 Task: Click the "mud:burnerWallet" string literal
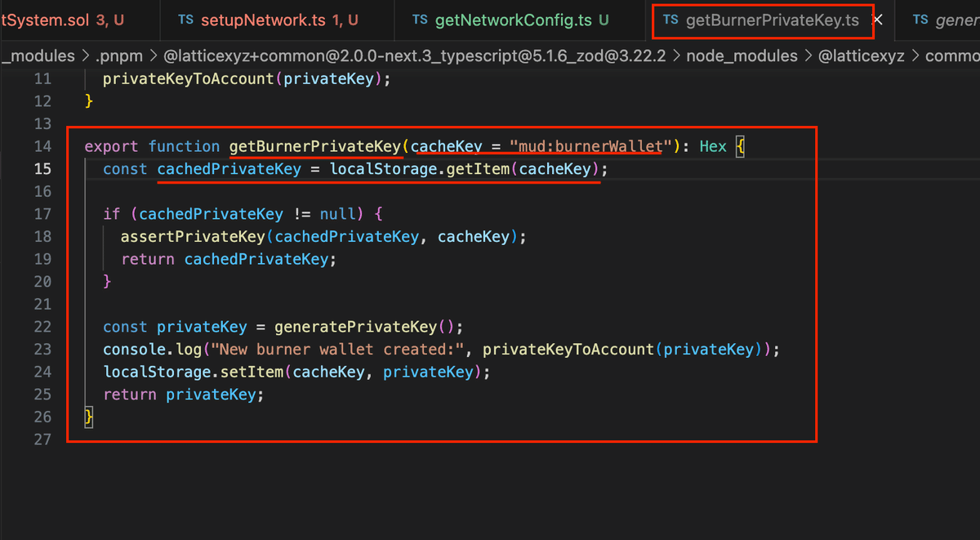[591, 146]
